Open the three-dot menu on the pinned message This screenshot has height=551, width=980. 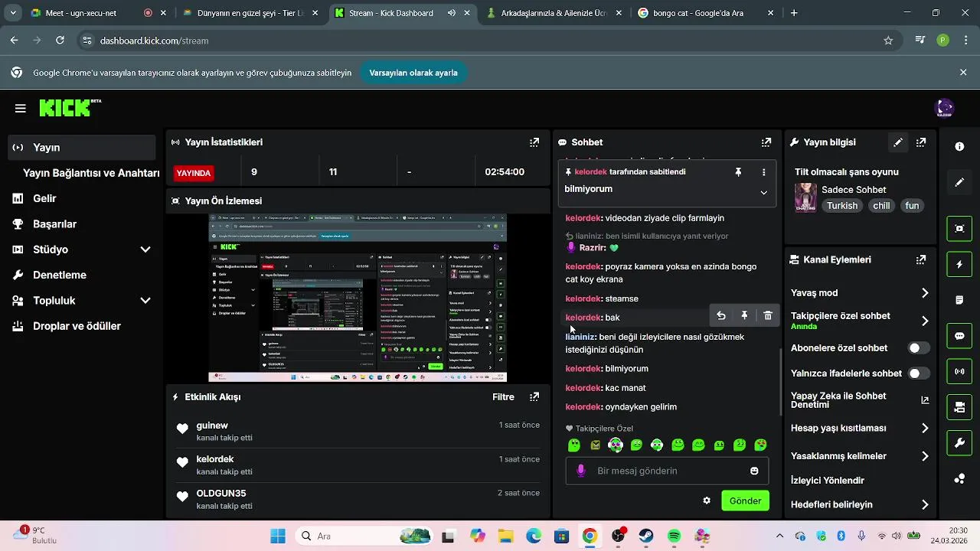click(x=763, y=173)
